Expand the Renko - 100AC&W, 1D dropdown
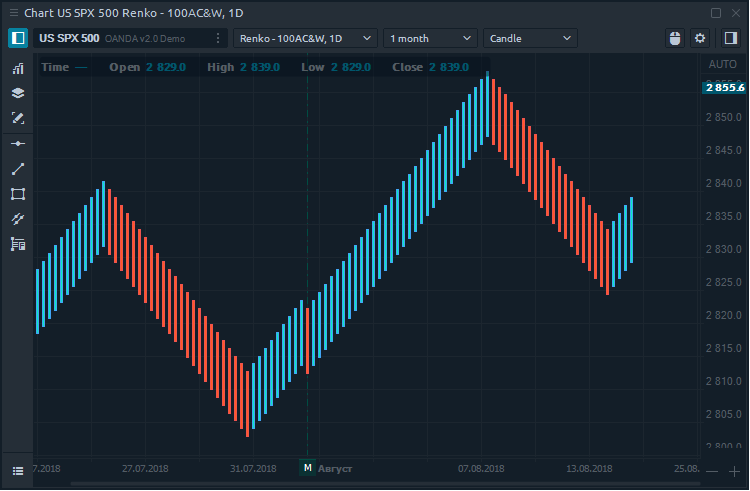 point(305,38)
